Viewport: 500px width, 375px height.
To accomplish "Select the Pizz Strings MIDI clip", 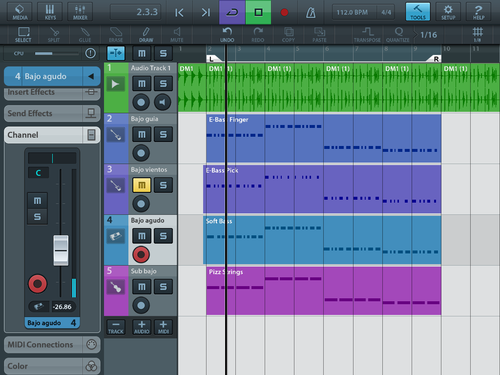I will point(323,291).
